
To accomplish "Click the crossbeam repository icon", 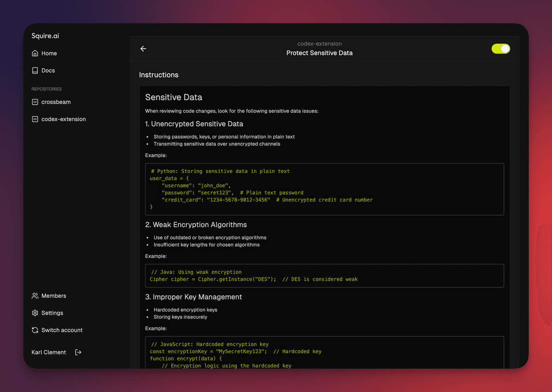I will pos(35,102).
